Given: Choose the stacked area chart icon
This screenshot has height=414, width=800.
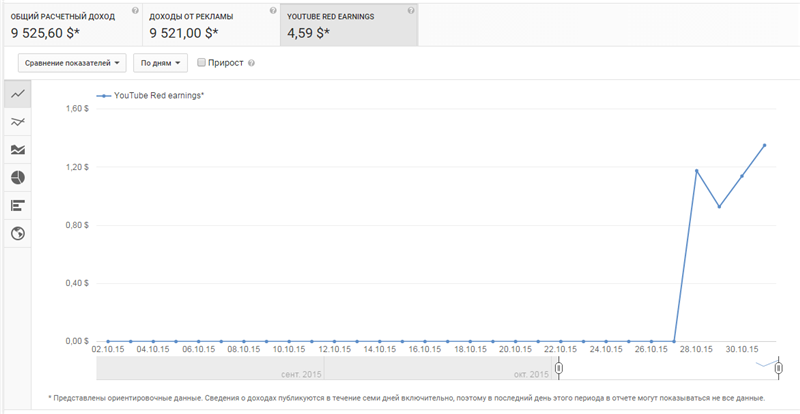Looking at the screenshot, I should pos(18,150).
